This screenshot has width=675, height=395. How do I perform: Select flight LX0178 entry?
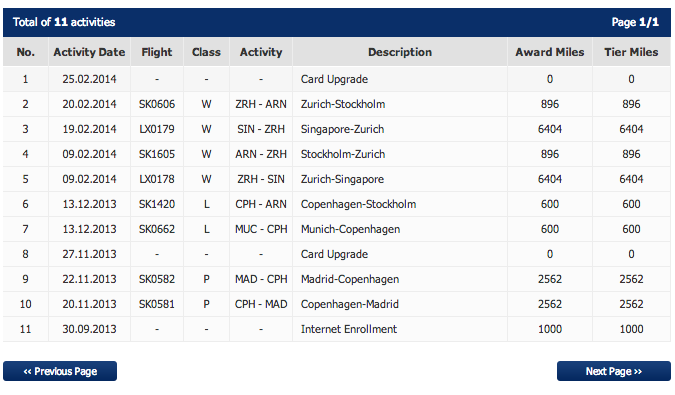157,179
